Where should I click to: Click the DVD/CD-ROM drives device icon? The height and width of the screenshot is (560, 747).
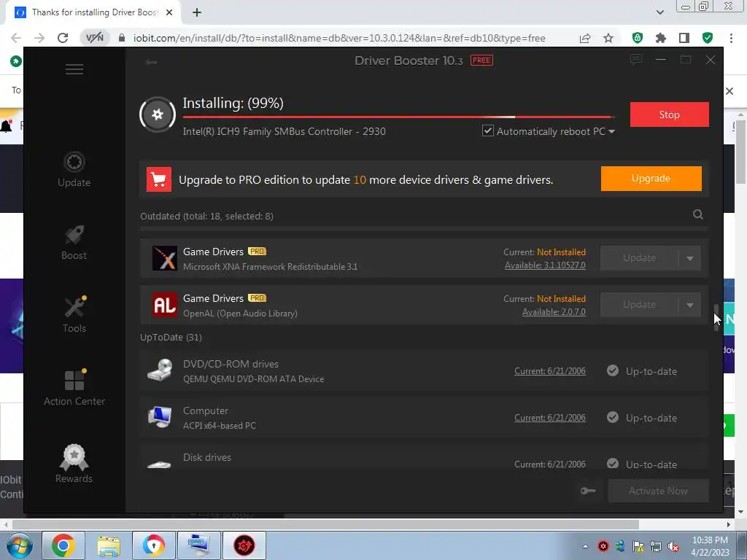pos(160,370)
